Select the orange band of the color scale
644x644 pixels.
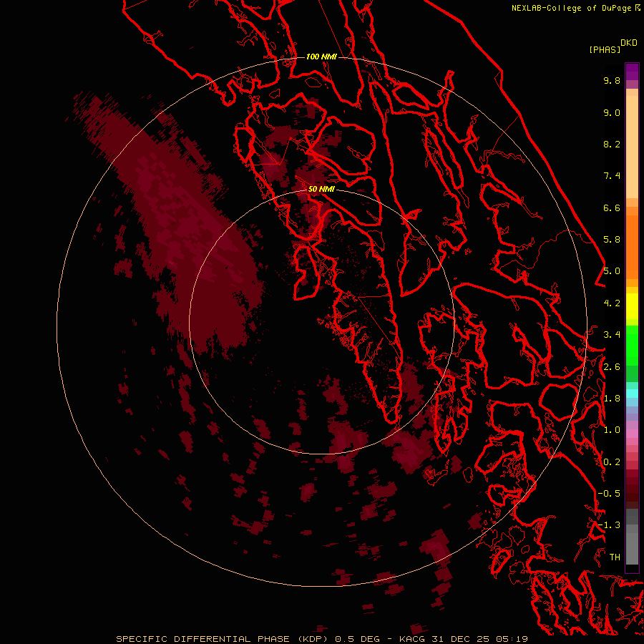(x=632, y=248)
